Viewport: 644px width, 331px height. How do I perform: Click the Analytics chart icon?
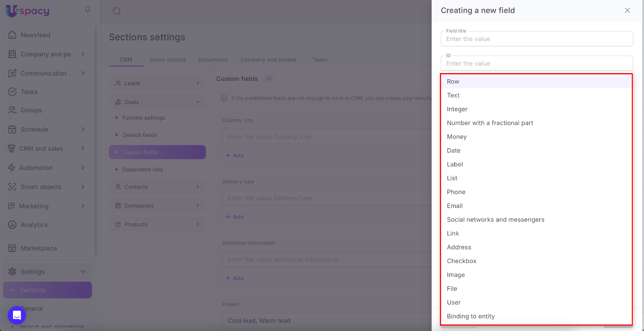pyautogui.click(x=12, y=225)
